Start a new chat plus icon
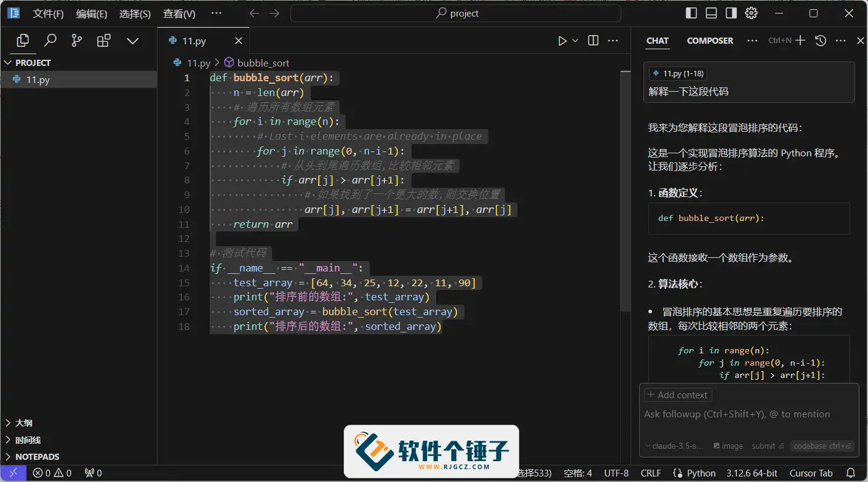 (800, 41)
